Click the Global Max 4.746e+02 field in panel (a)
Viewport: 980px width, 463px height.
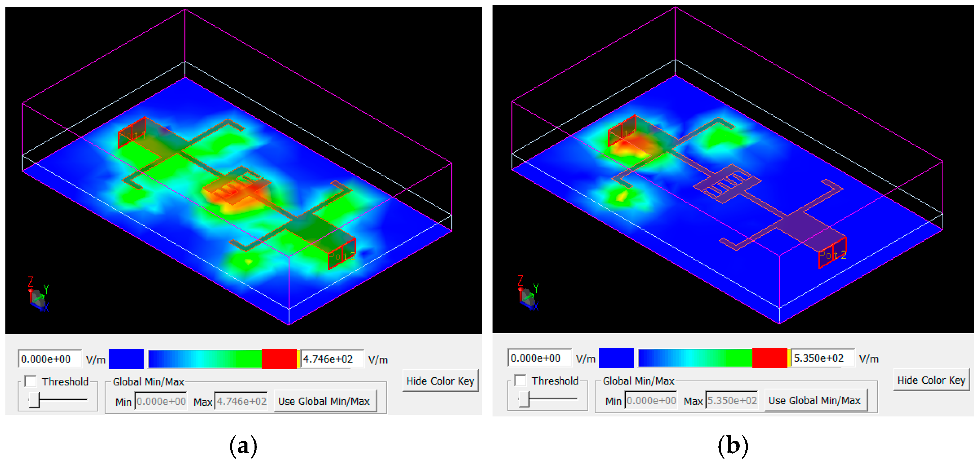(241, 401)
